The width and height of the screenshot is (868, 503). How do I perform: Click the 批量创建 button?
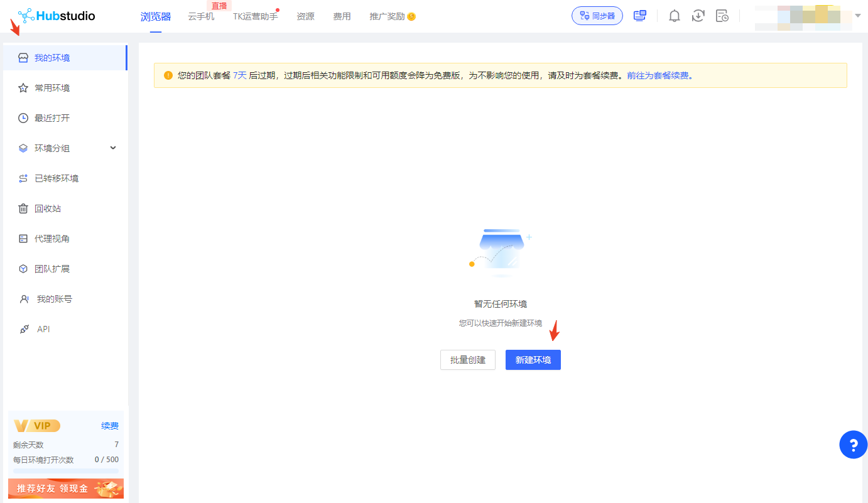(x=468, y=360)
